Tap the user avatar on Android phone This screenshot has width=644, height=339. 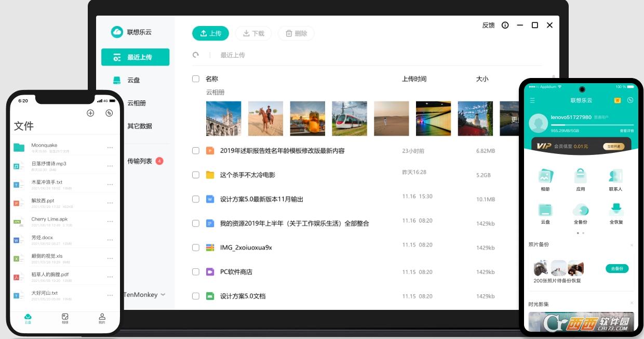tap(538, 123)
